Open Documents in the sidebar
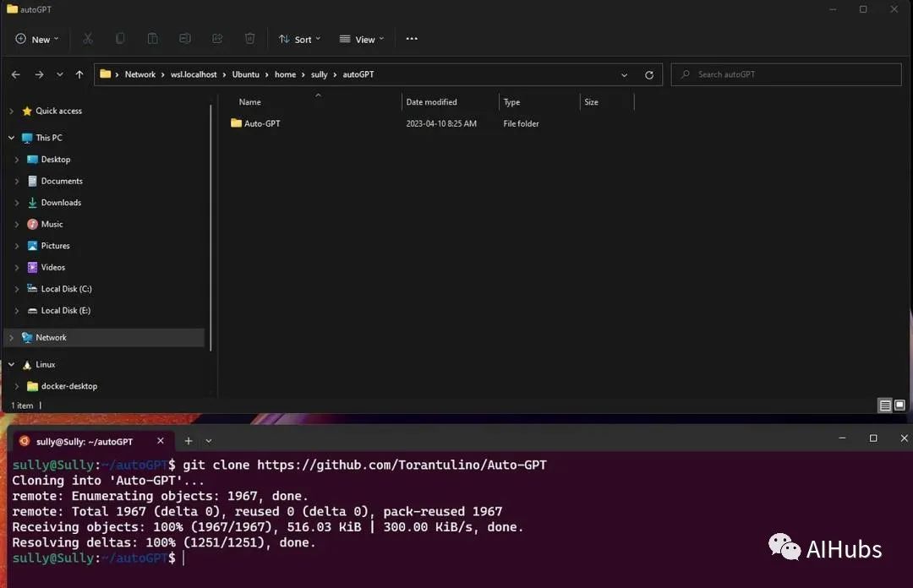 62,181
